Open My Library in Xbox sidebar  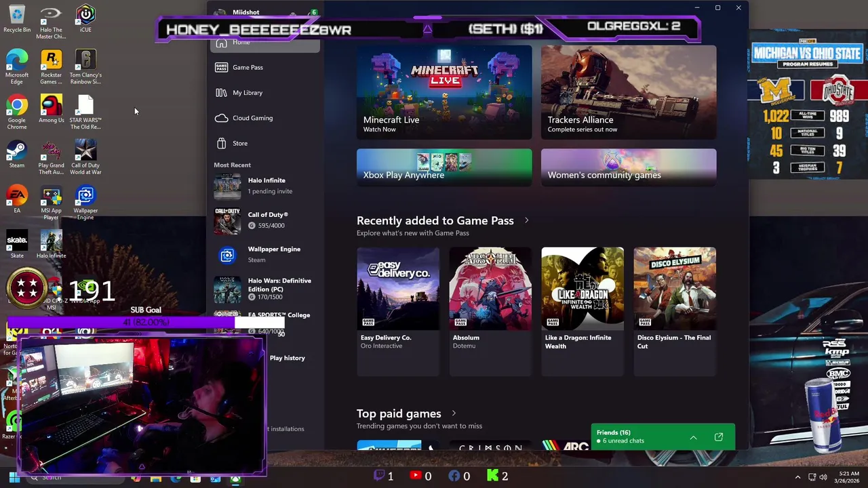[265, 93]
